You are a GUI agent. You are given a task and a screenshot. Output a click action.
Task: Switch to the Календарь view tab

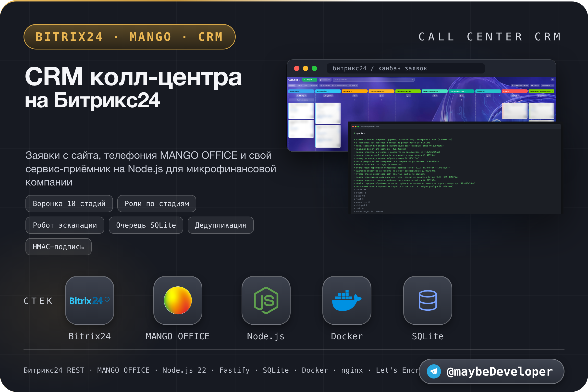pos(313,86)
